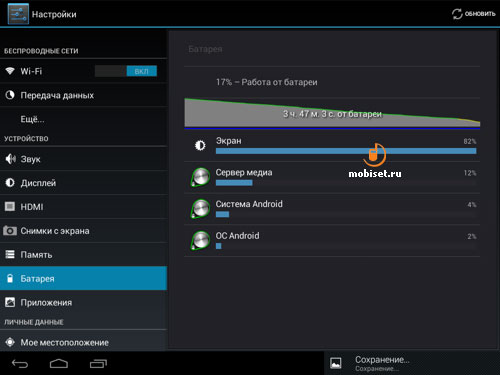
Task: Tap '17% – Работа от батареи' status text
Action: pos(267,82)
